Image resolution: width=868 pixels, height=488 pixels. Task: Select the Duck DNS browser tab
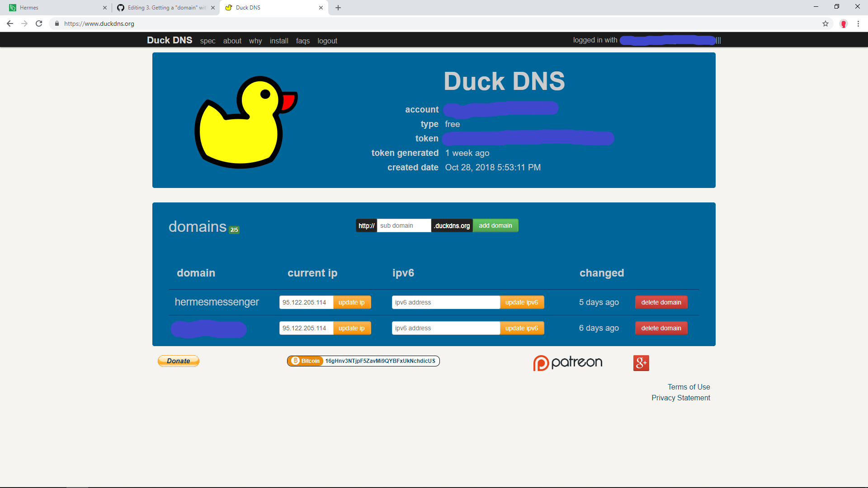tap(274, 8)
